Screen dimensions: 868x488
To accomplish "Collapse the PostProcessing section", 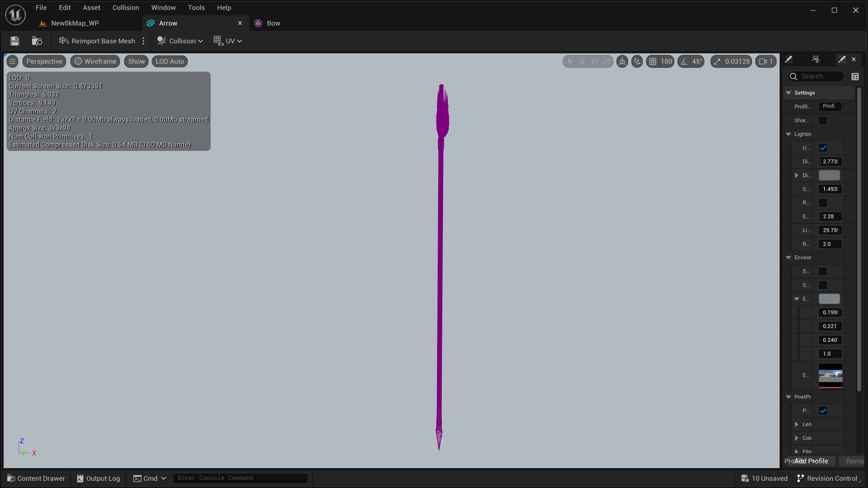I will (788, 397).
